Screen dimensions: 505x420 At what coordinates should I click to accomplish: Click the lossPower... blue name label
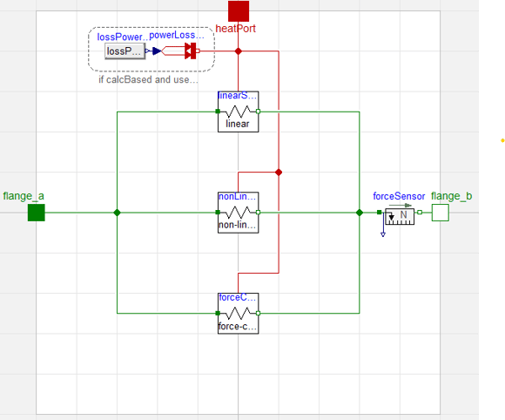(x=123, y=37)
